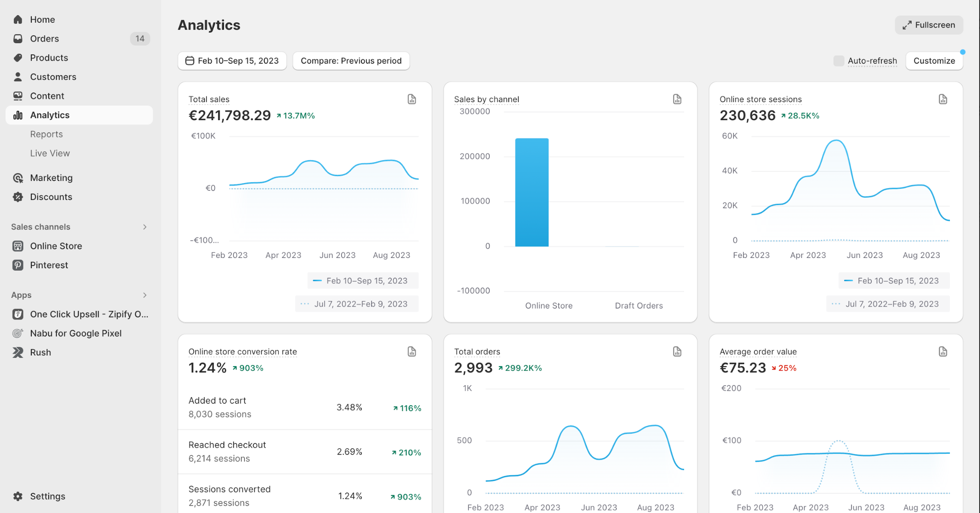Click the Online Store bar in the channel chart
The width and height of the screenshot is (980, 513).
pyautogui.click(x=532, y=193)
